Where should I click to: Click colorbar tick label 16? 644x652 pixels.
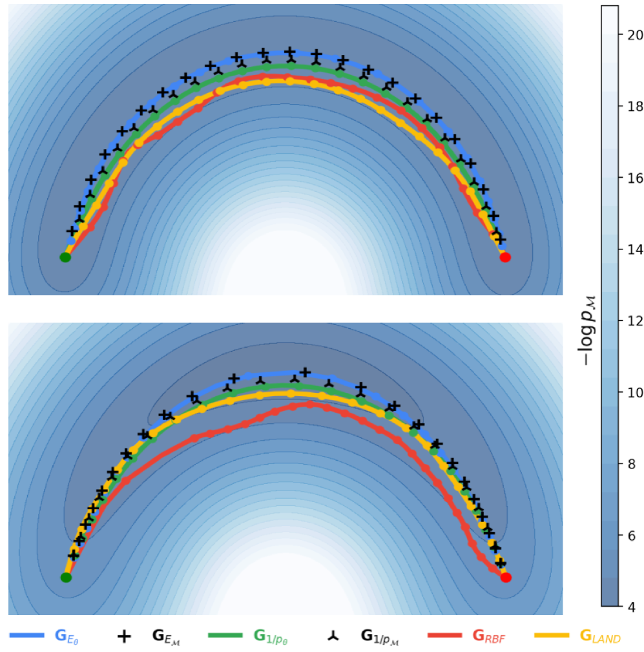tap(635, 178)
